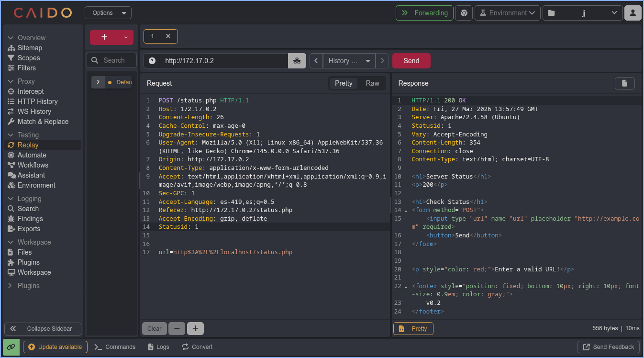The height and width of the screenshot is (358, 644).
Task: Open HTTP History in sidebar
Action: click(x=37, y=101)
